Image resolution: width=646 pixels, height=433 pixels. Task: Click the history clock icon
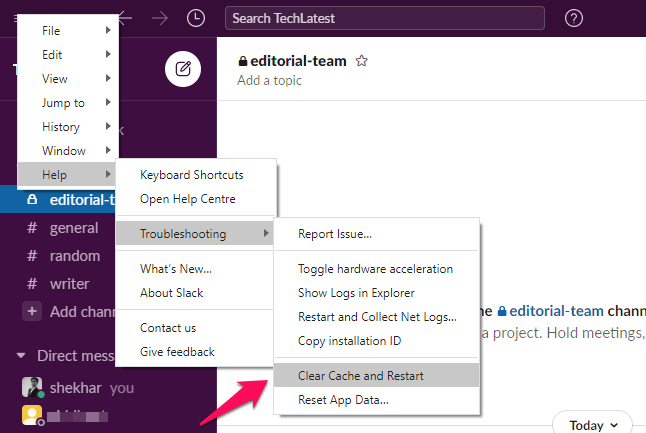(196, 18)
